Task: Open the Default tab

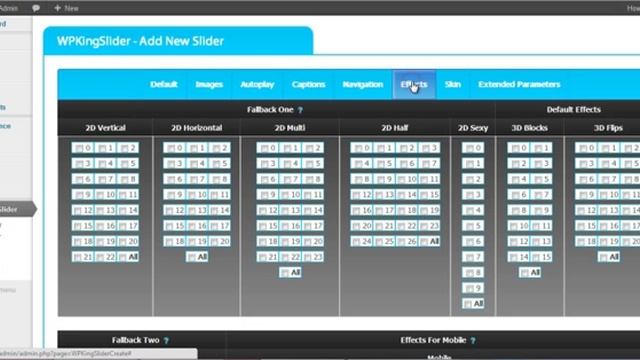Action: click(164, 84)
